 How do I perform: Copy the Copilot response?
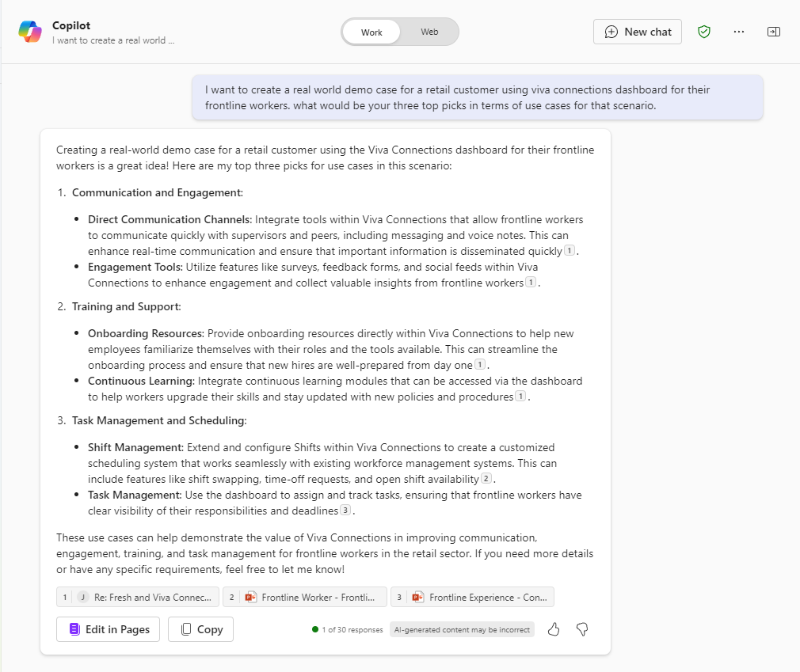[x=200, y=629]
